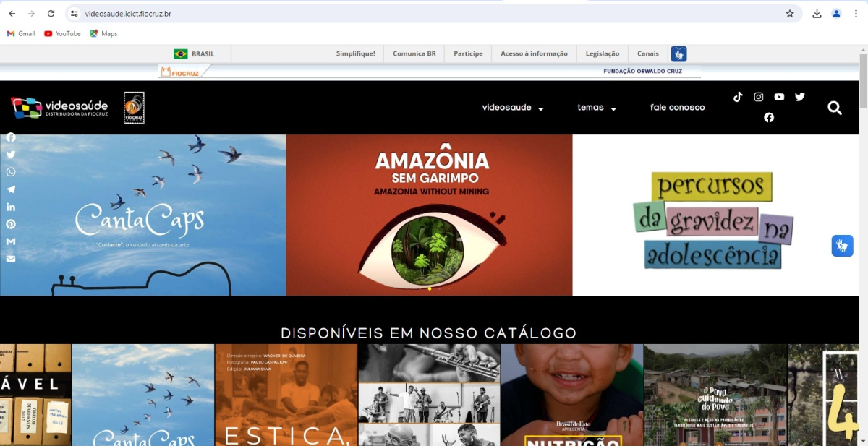The image size is (868, 446).
Task: Click the VideoSaúde logo
Action: 59,108
